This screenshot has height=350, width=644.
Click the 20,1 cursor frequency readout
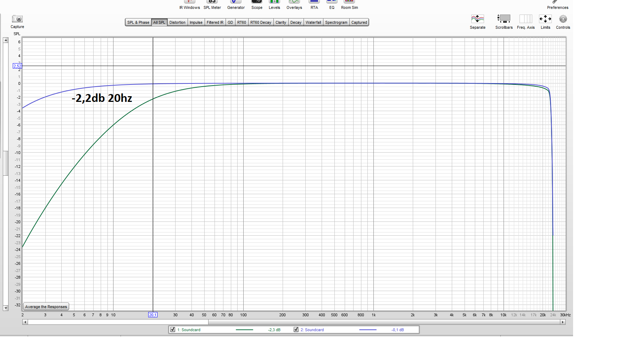152,315
